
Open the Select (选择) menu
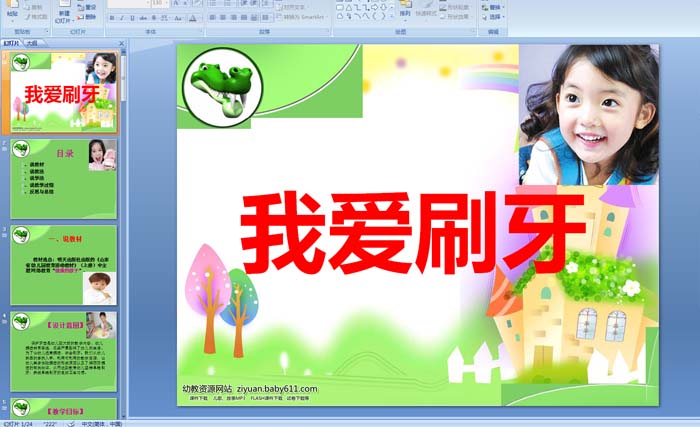click(493, 17)
